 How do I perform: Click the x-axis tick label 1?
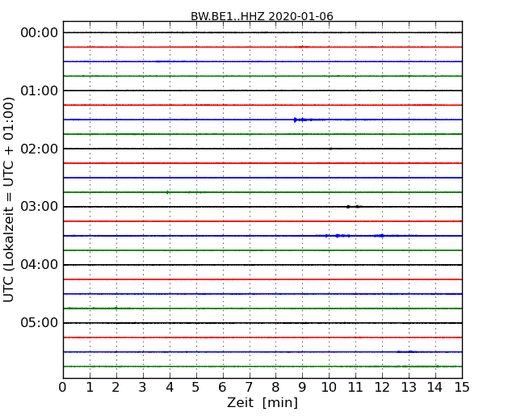(x=90, y=387)
